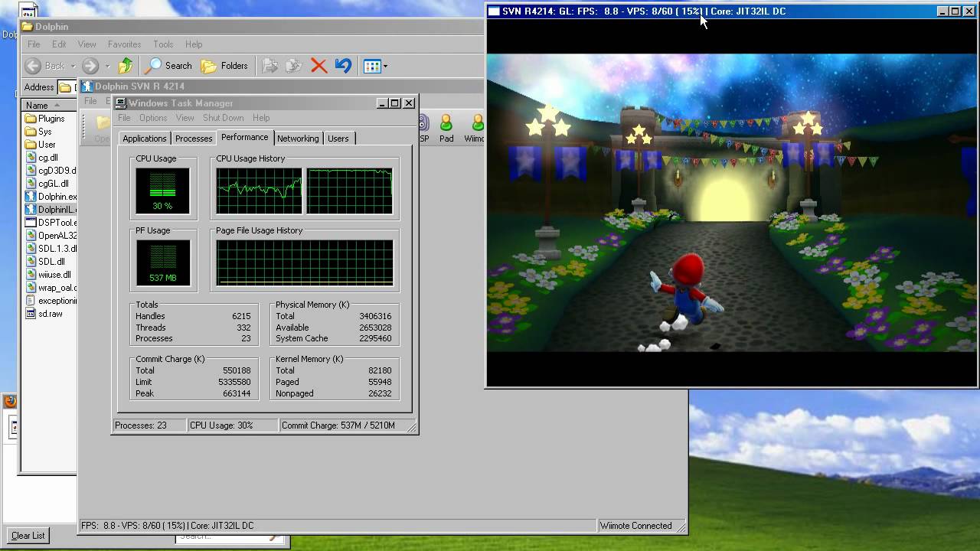The image size is (980, 551).
Task: Open the File menu in Task Manager
Action: pos(124,118)
